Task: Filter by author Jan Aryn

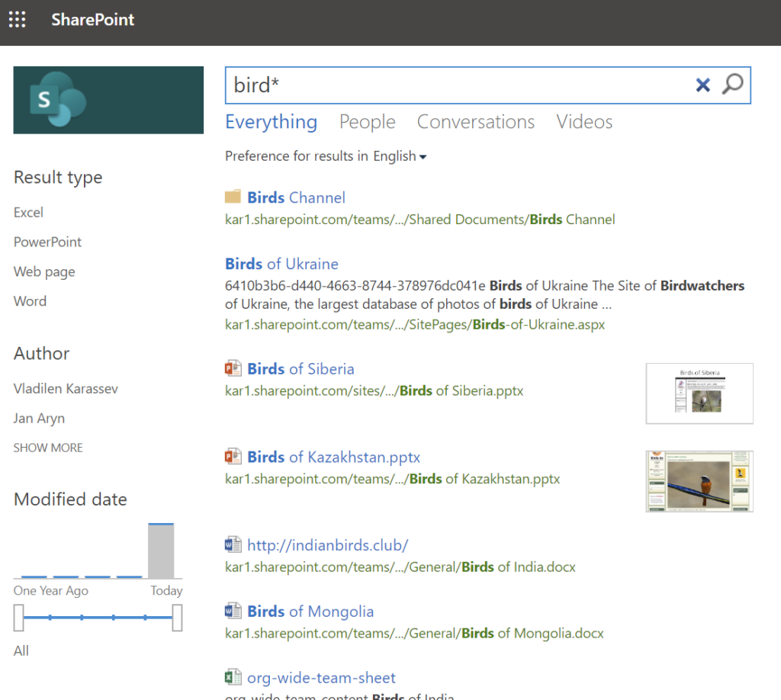Action: 39,419
